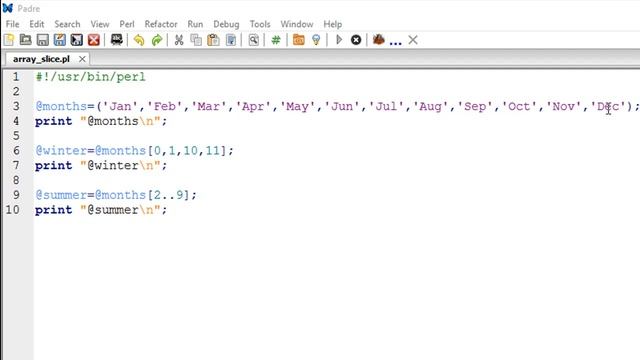Open the Window menu

coord(297,24)
